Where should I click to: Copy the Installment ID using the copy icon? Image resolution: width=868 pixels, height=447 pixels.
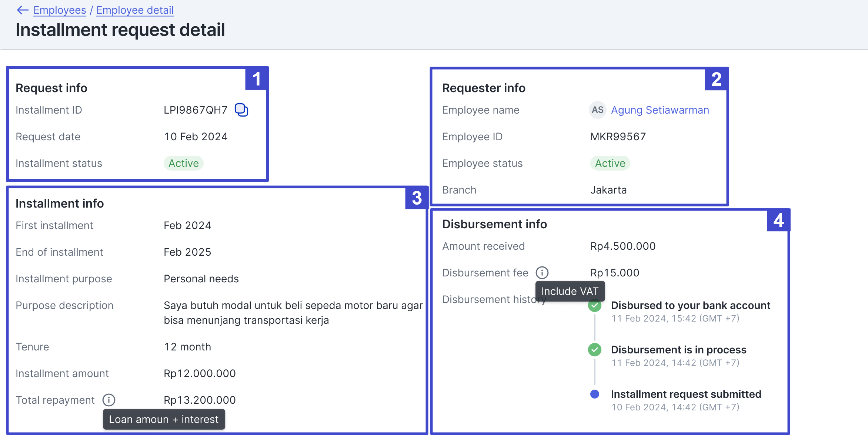[x=242, y=110]
